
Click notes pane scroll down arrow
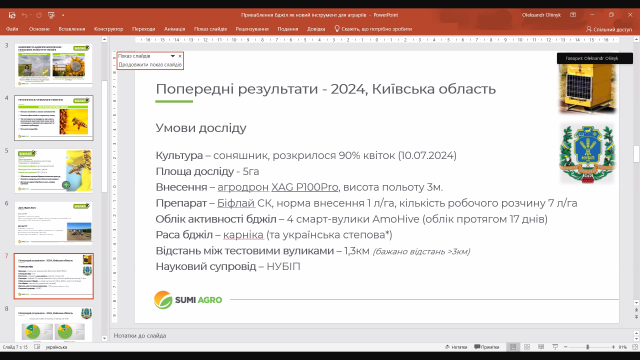point(636,338)
